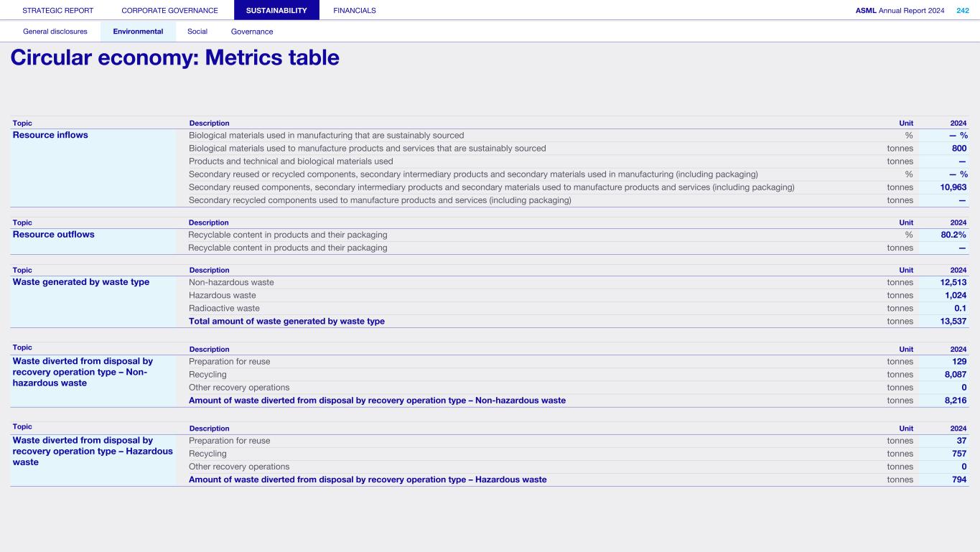Image resolution: width=980 pixels, height=552 pixels.
Task: Open General disclosures sub-tab
Action: tap(55, 32)
